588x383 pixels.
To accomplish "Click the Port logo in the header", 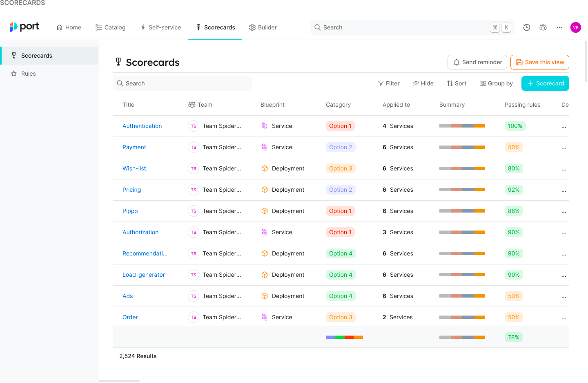I will pyautogui.click(x=24, y=27).
